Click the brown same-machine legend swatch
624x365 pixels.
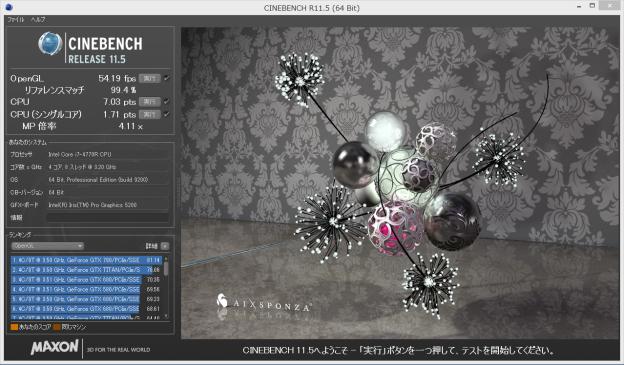pyautogui.click(x=57, y=327)
